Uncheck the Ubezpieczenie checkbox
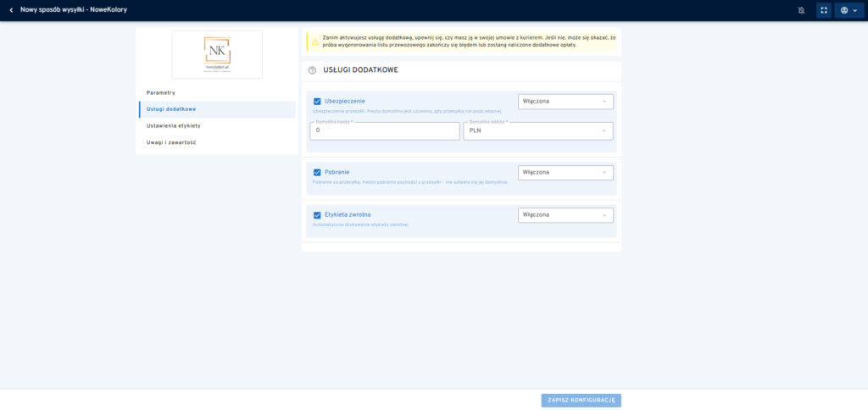Image resolution: width=868 pixels, height=410 pixels. (x=317, y=102)
